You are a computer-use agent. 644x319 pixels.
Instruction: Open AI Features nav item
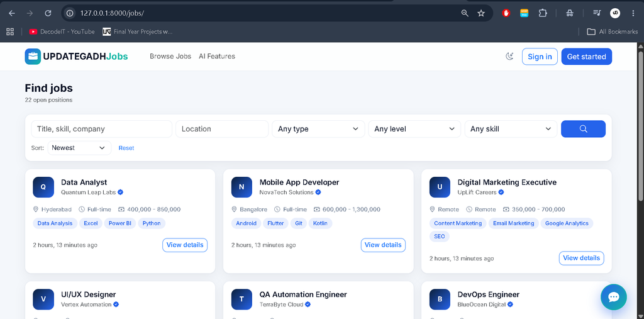pos(217,57)
